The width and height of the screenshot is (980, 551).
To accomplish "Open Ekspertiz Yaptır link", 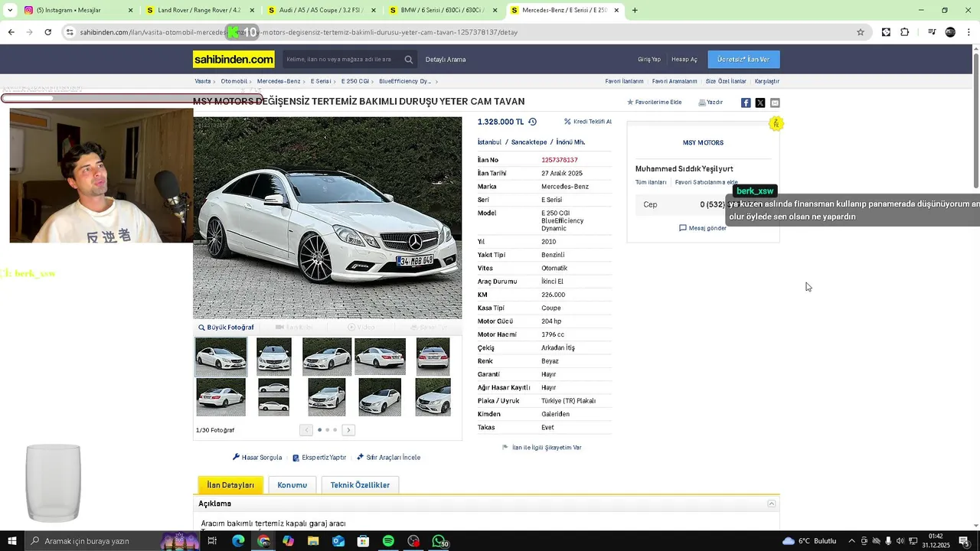I will pos(319,458).
